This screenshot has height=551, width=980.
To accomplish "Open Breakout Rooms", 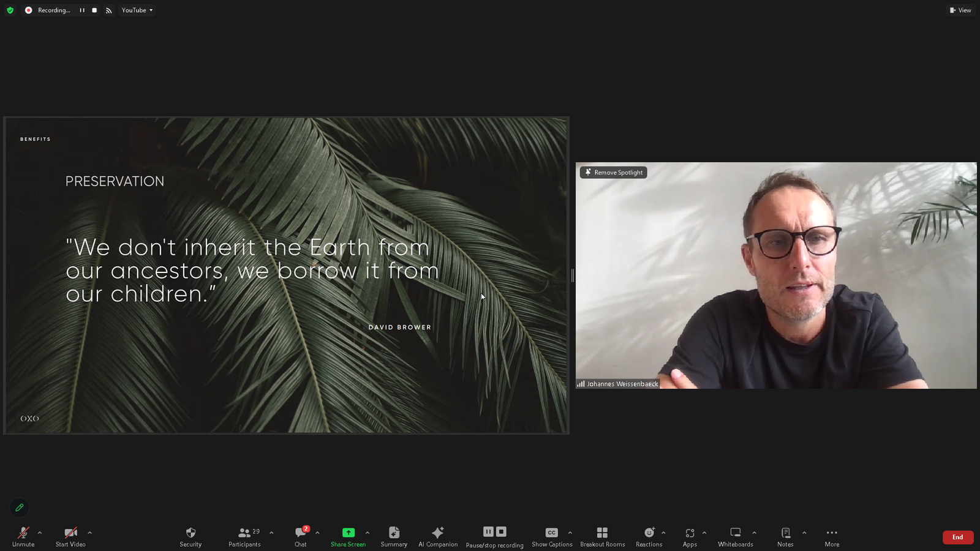I will click(602, 536).
